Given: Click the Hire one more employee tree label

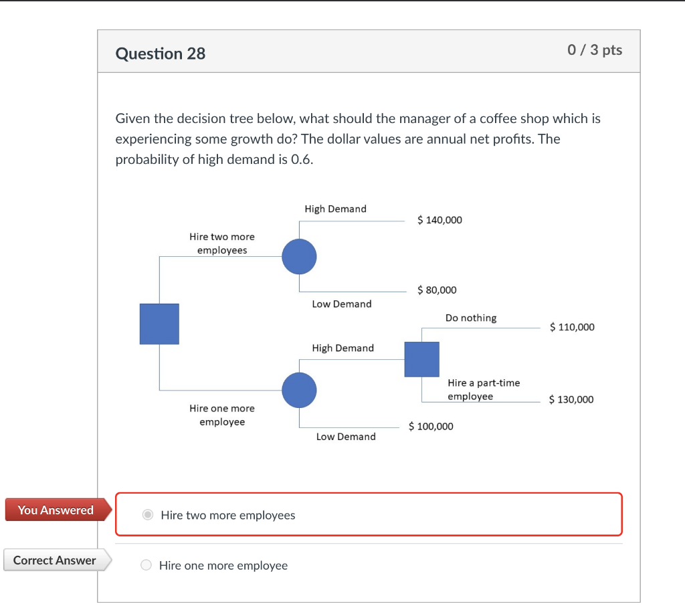Looking at the screenshot, I should point(222,415).
